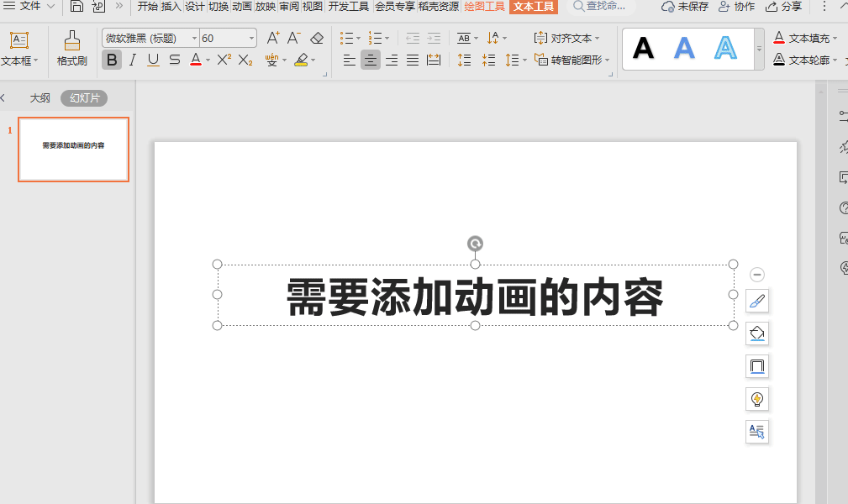Toggle Subscript X₂
The width and height of the screenshot is (848, 504).
(x=245, y=60)
